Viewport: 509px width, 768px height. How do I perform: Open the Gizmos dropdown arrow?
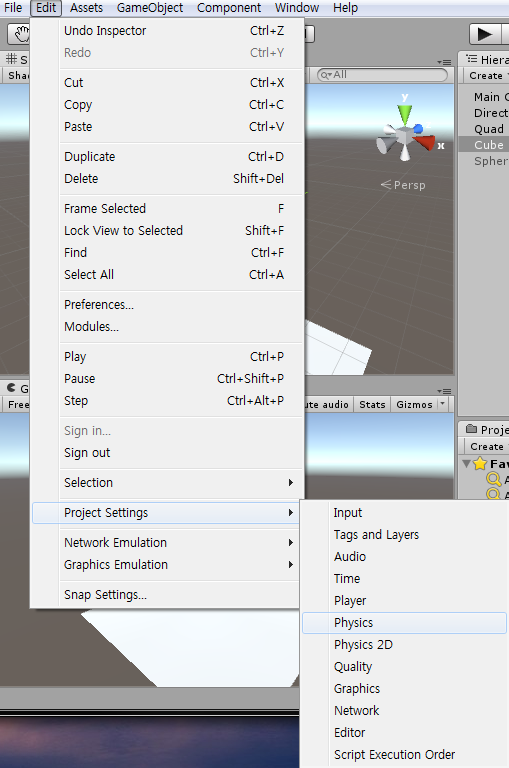click(x=442, y=404)
